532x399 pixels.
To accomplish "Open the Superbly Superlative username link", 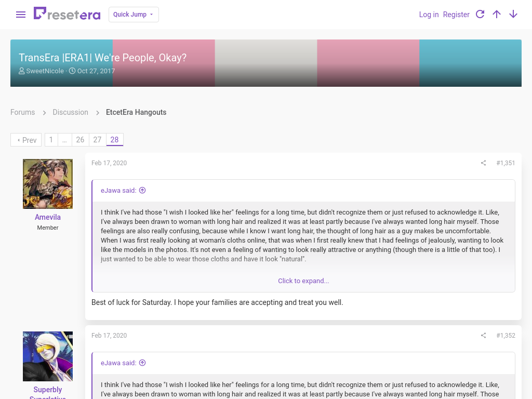I will tap(48, 393).
